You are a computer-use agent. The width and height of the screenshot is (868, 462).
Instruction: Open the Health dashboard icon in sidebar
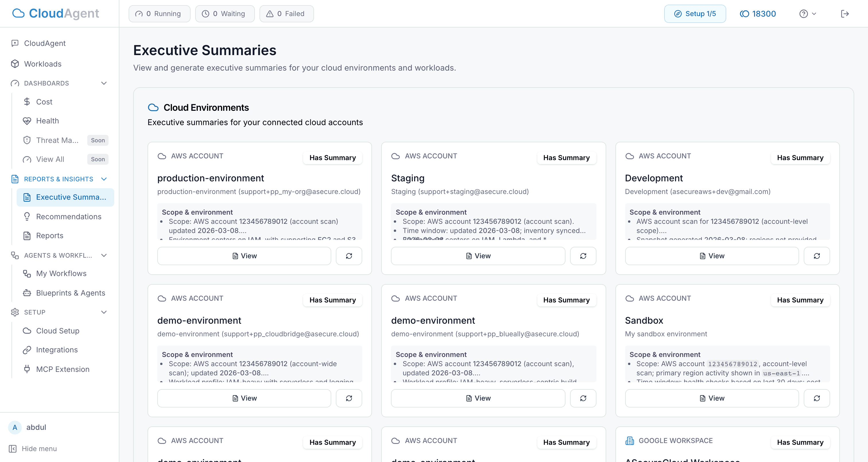click(x=27, y=121)
